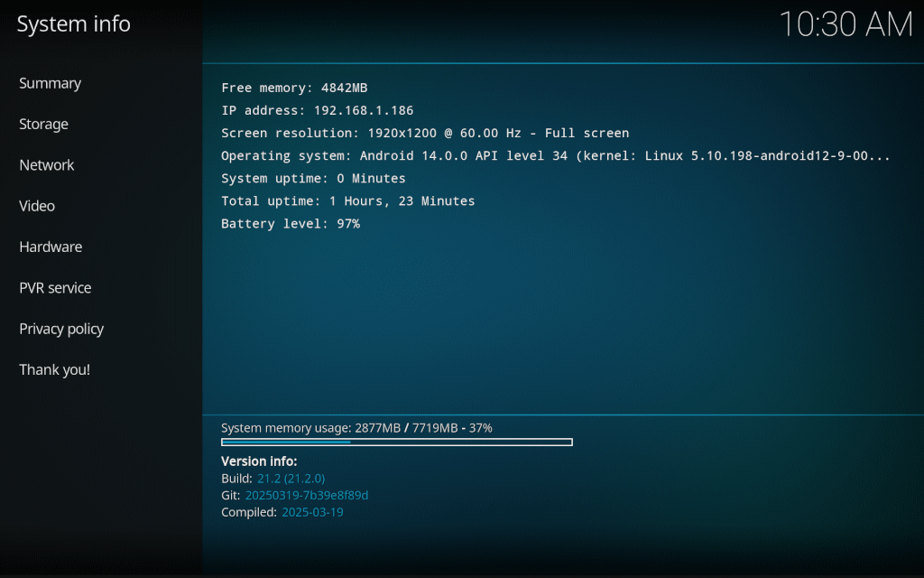Open the Storage section
The height and width of the screenshot is (578, 924).
[44, 124]
